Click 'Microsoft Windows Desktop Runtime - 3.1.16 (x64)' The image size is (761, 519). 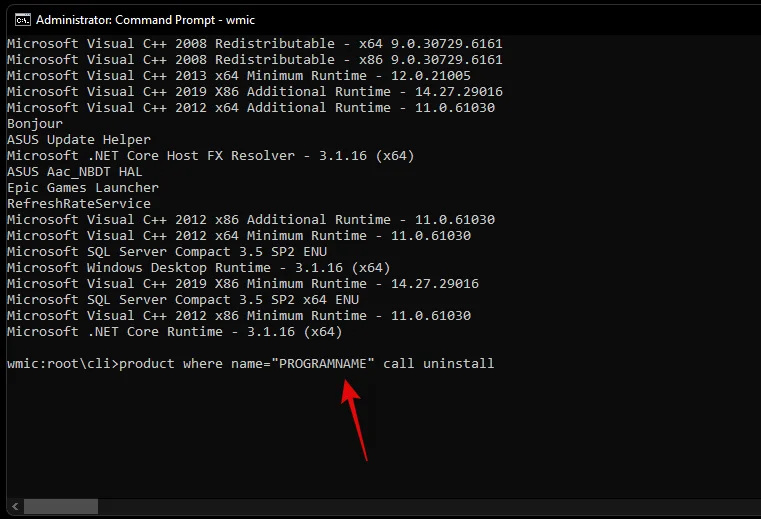point(199,268)
